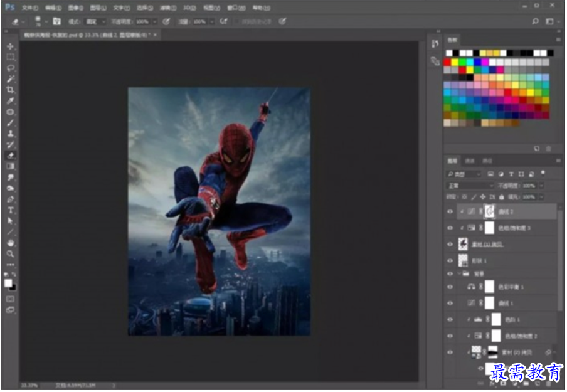567x392 pixels.
Task: Hide the 素材 (1) 拷贝 layer
Action: [450, 244]
